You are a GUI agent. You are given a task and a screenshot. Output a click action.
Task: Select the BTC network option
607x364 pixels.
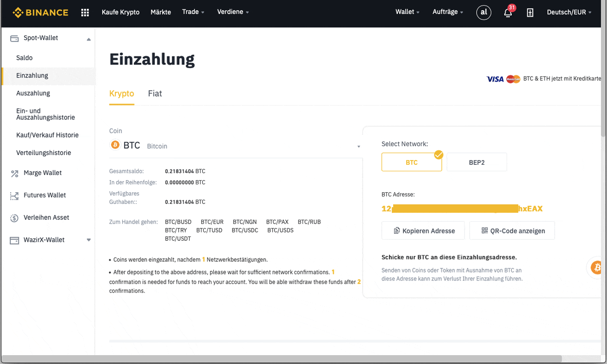point(411,161)
